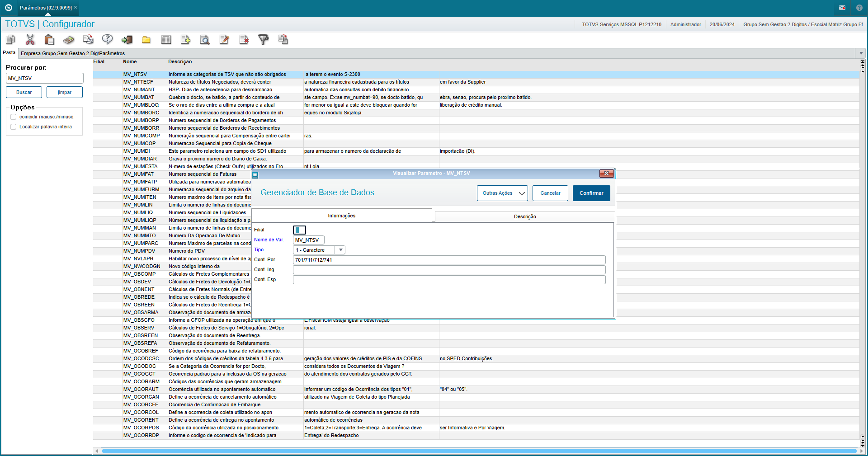Click the clipboard paste icon
Screen dimensions: 868x456
point(49,40)
